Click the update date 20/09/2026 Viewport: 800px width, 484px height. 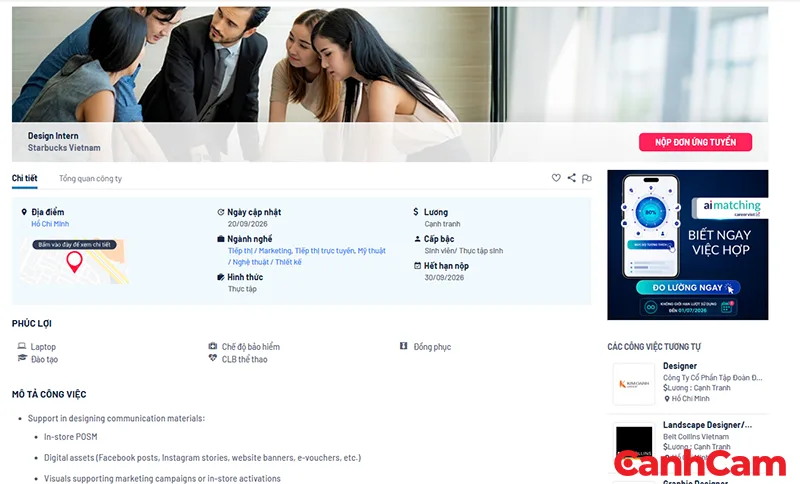pos(247,224)
